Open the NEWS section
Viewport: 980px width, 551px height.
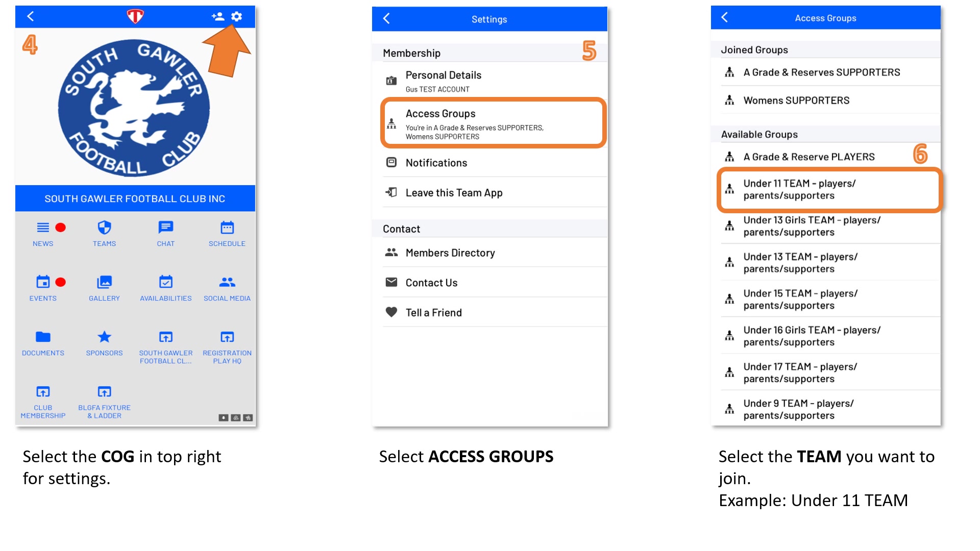tap(43, 234)
